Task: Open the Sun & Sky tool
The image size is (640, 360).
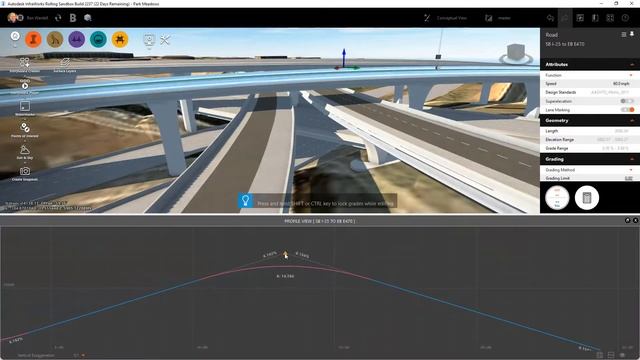Action: (25, 152)
